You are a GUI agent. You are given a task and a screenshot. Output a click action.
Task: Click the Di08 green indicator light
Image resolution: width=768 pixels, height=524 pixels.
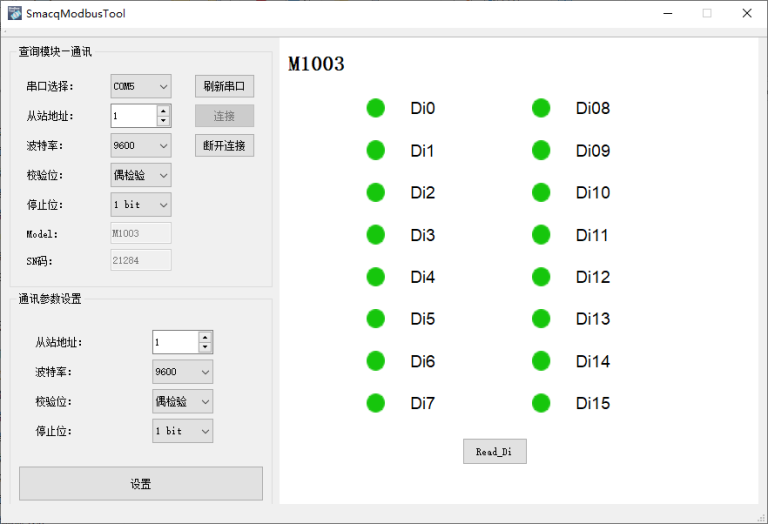coord(541,108)
